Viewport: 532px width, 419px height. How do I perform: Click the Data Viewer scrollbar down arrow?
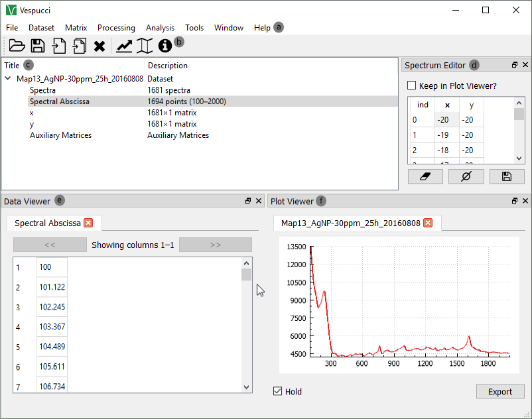247,387
